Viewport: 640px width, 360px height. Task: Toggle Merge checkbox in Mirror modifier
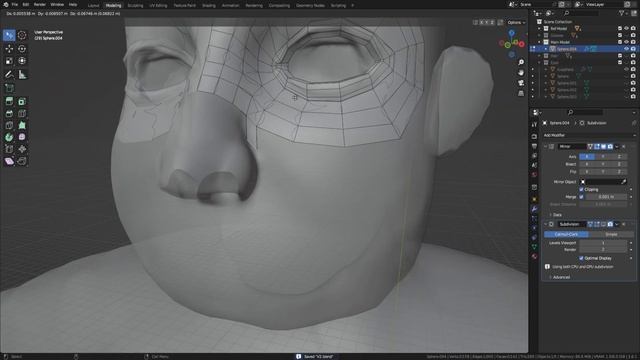tap(581, 197)
